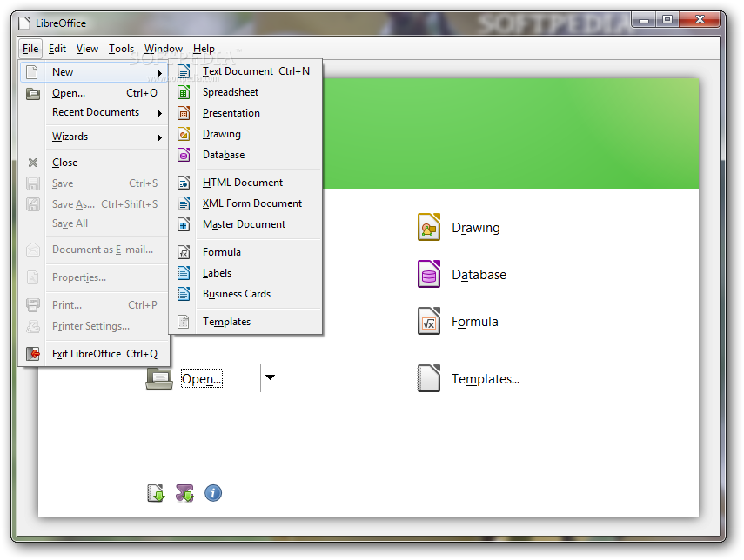Open the Drawing module from the Start Center

click(x=475, y=227)
